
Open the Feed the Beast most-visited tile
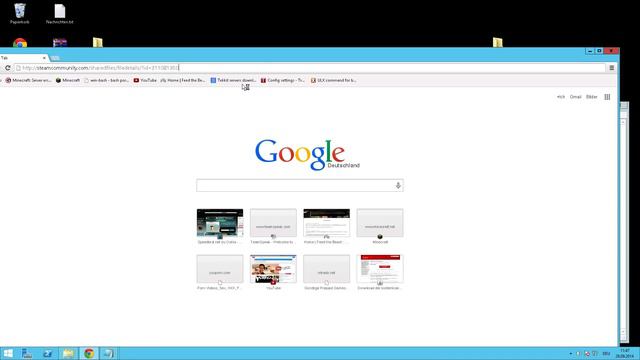pos(327,226)
